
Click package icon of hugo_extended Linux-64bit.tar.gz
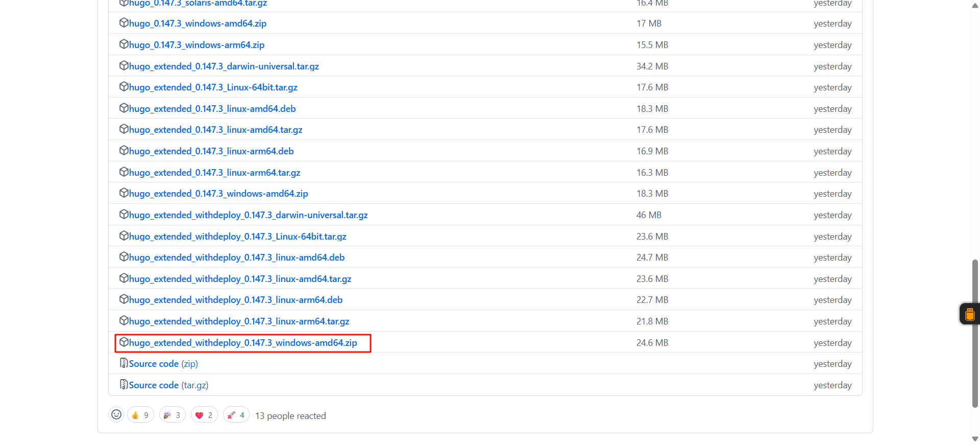[124, 87]
